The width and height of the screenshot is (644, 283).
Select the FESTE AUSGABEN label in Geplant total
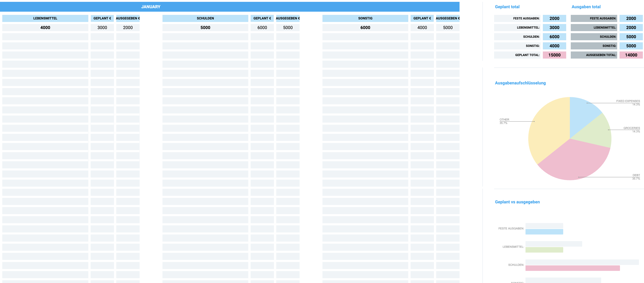tap(517, 18)
